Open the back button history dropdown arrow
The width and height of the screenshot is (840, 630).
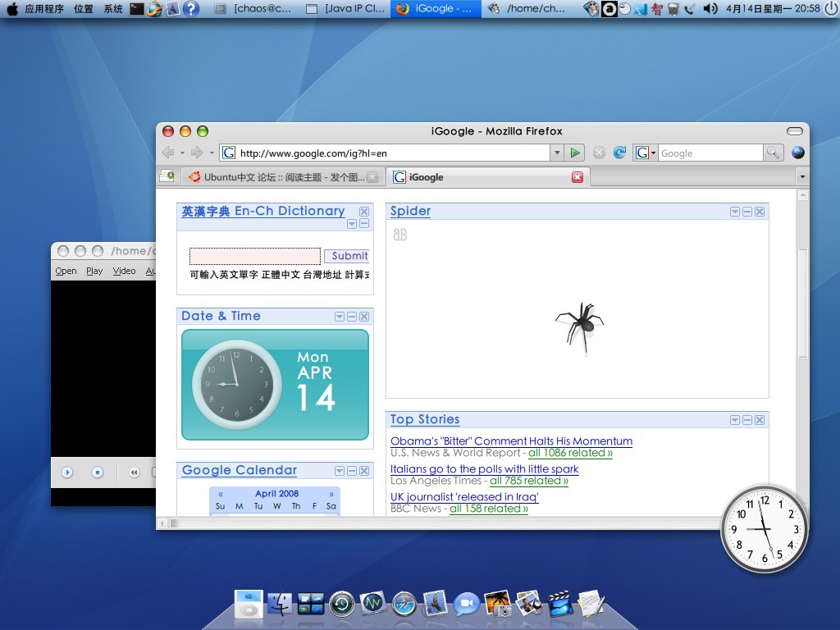click(182, 153)
